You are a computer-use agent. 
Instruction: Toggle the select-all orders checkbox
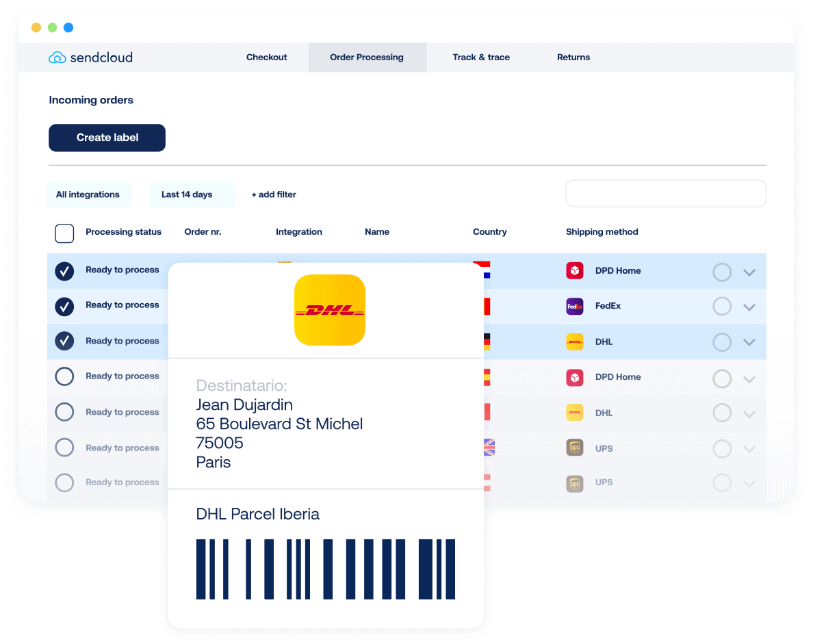point(64,233)
